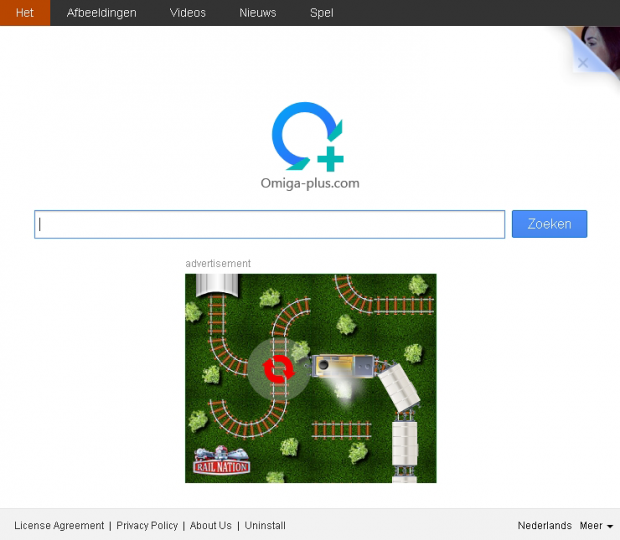620x540 pixels.
Task: Open the Privacy Policy link
Action: pyautogui.click(x=147, y=525)
